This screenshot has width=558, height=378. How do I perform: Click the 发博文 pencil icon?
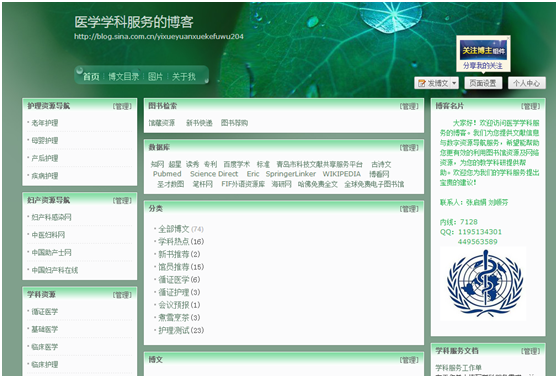[422, 83]
